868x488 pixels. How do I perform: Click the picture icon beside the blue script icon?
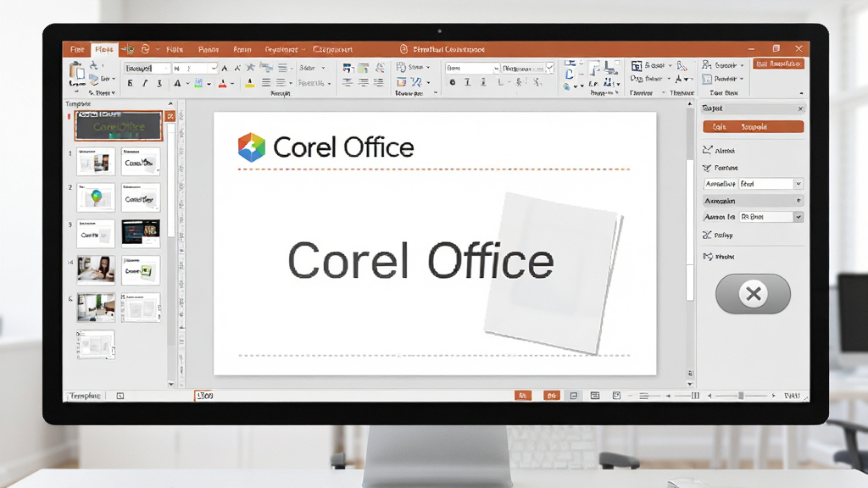(401, 82)
